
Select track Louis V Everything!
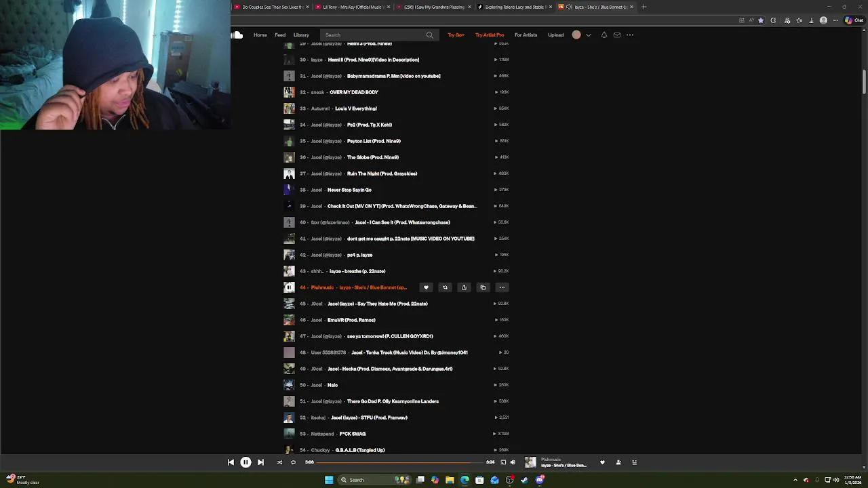(x=355, y=108)
